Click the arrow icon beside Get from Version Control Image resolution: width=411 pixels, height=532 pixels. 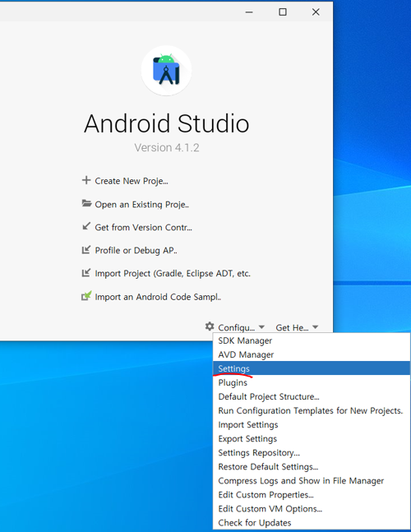click(86, 226)
